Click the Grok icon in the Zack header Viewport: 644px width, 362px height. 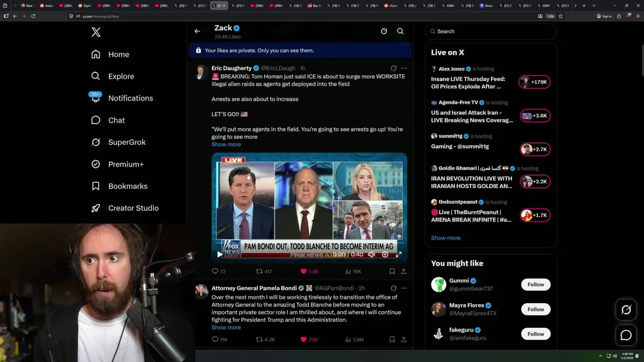click(x=384, y=31)
